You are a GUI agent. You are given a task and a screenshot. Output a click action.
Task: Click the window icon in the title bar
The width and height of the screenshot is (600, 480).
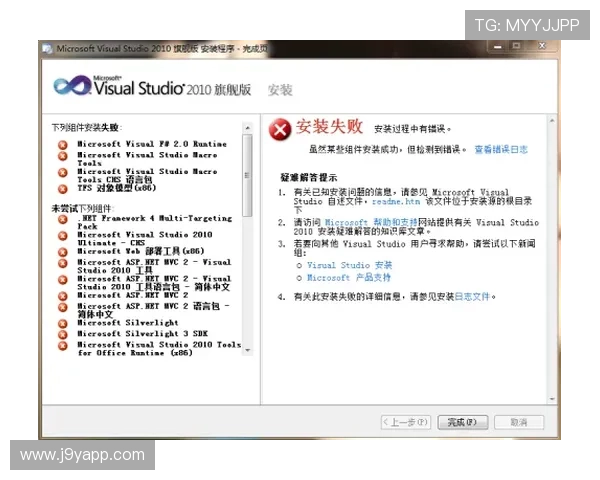[x=46, y=48]
